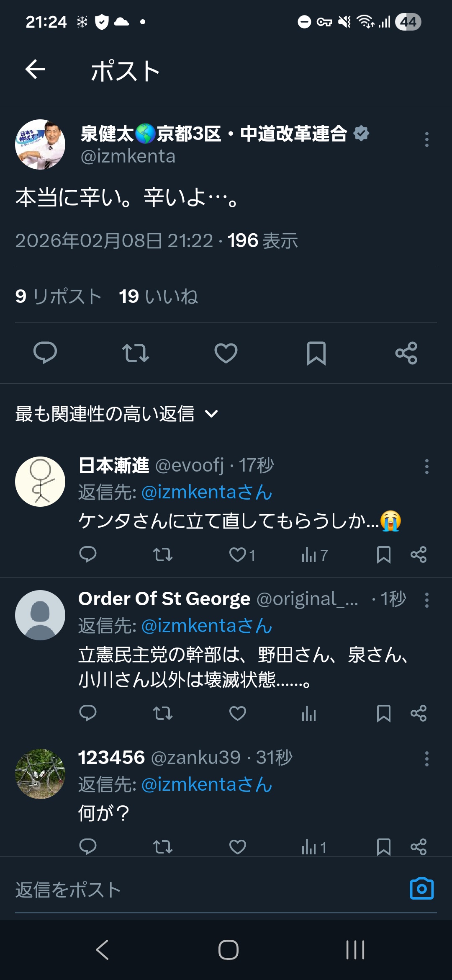
Task: Open the more options menu on main post
Action: [426, 139]
